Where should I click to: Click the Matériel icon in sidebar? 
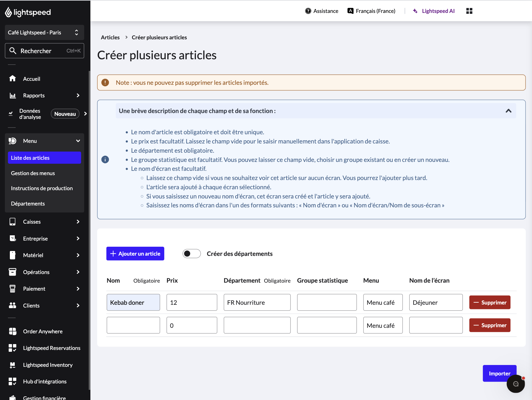[x=13, y=255]
